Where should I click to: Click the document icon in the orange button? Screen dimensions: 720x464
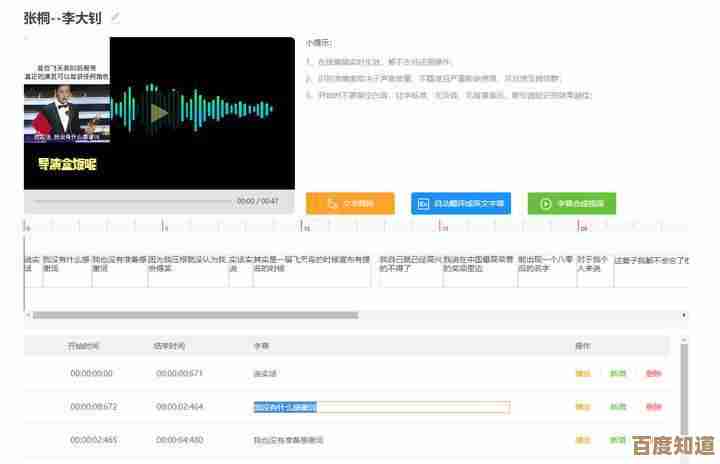(333, 204)
